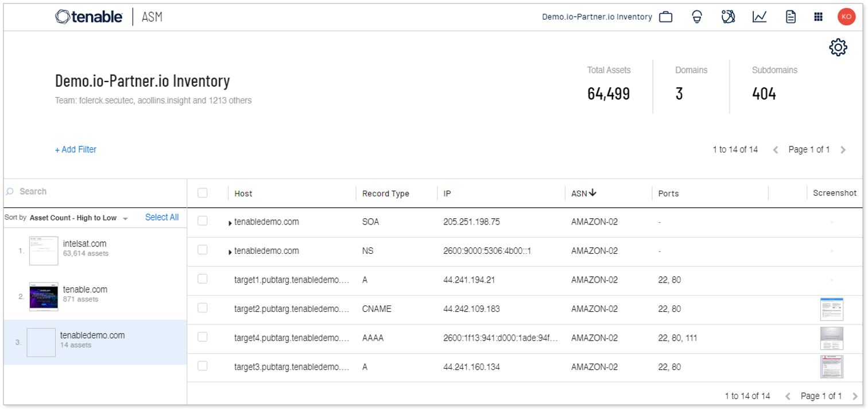
Task: Expand the tenabledemo.com NS row
Action: coord(230,252)
